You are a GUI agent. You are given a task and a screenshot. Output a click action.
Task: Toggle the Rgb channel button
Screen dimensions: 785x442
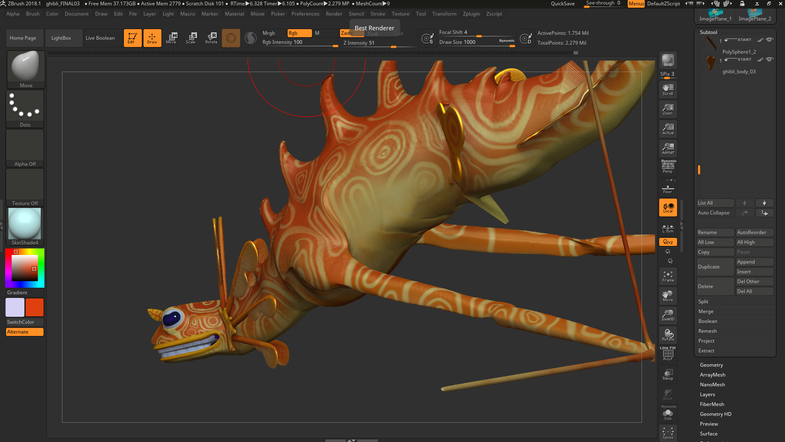point(299,33)
